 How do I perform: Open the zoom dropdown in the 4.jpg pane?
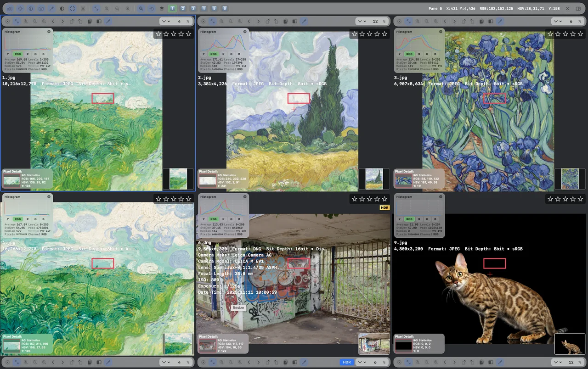165,362
